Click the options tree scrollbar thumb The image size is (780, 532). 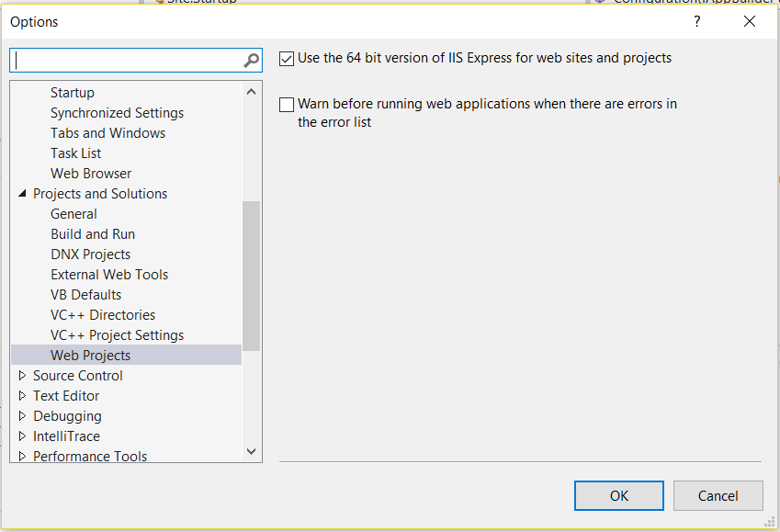tap(251, 276)
